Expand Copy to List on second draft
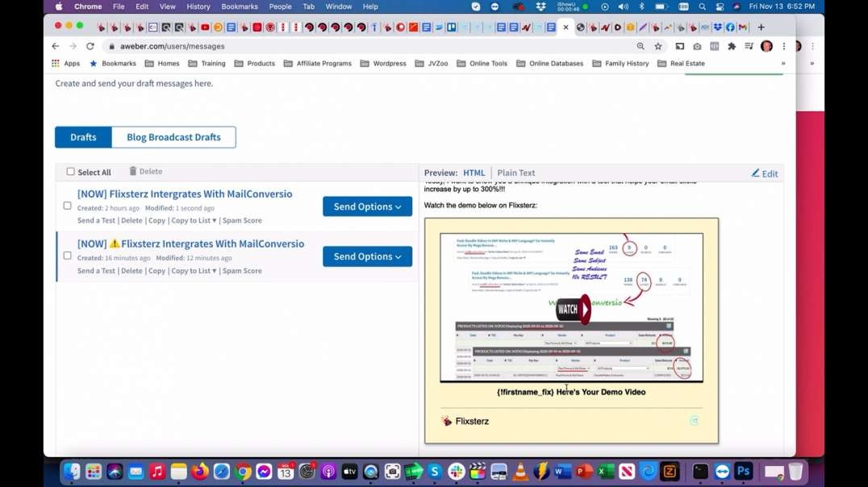The width and height of the screenshot is (868, 487). tap(194, 271)
